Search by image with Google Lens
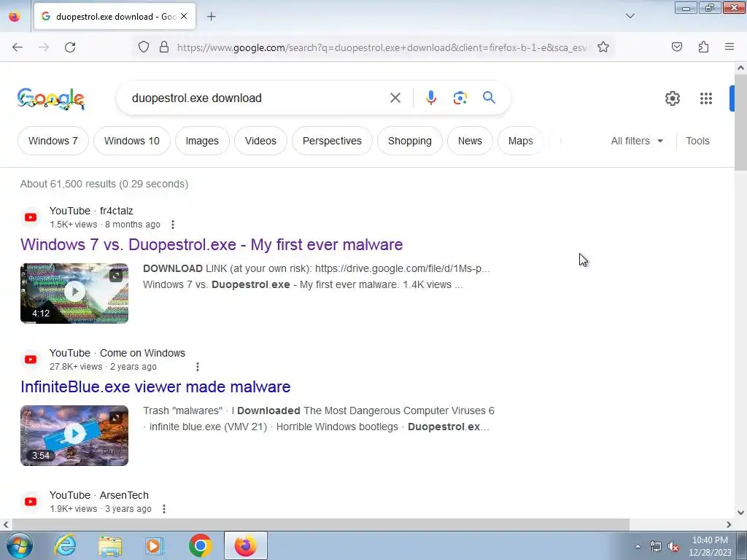 point(460,98)
